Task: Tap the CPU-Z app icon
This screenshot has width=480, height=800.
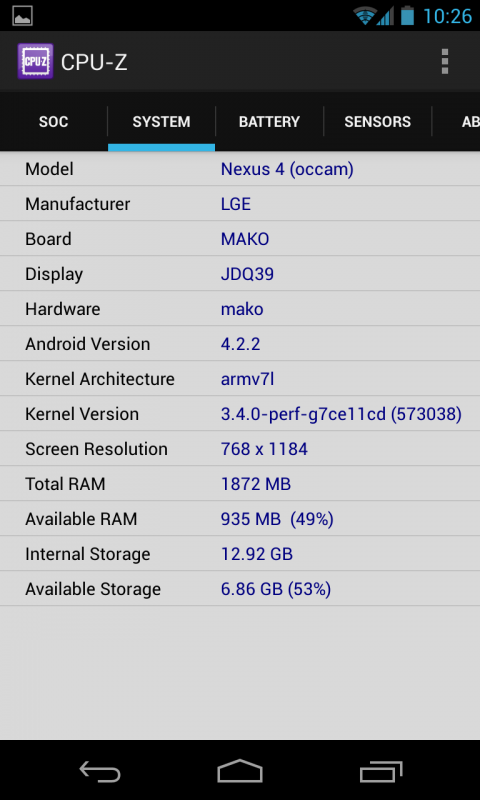Action: (x=35, y=62)
